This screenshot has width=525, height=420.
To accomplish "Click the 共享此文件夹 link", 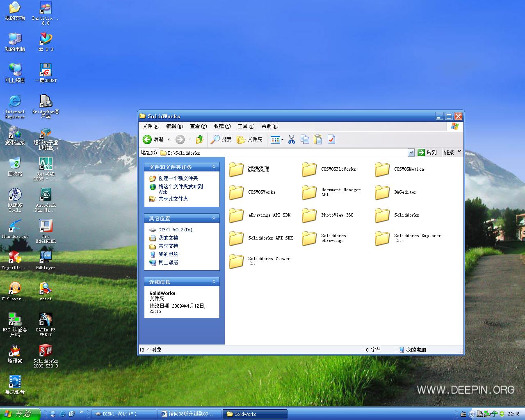I will coord(173,199).
